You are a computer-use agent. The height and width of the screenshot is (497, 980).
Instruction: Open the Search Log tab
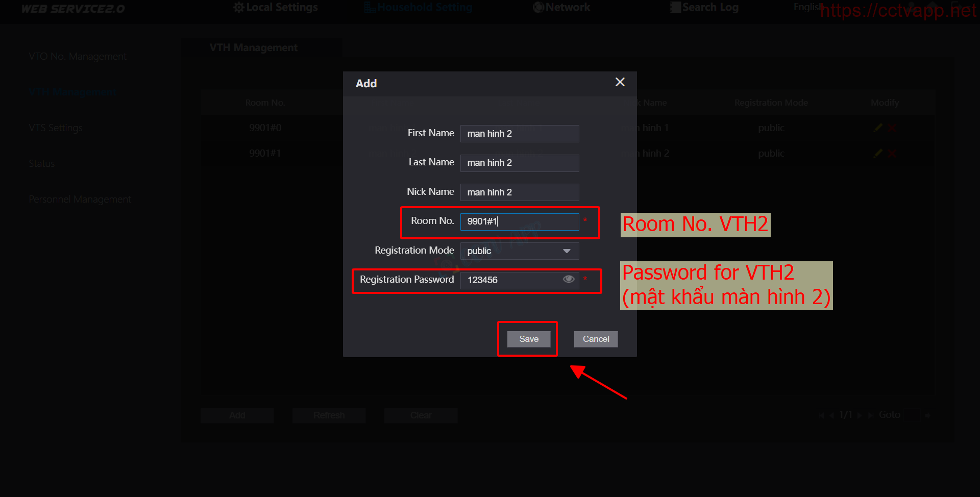704,8
